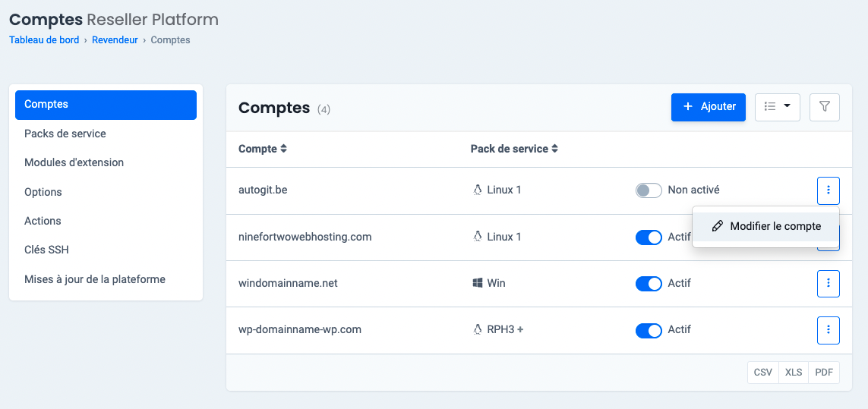Open actions menu for windomainname.net
The height and width of the screenshot is (409, 868).
coord(828,284)
